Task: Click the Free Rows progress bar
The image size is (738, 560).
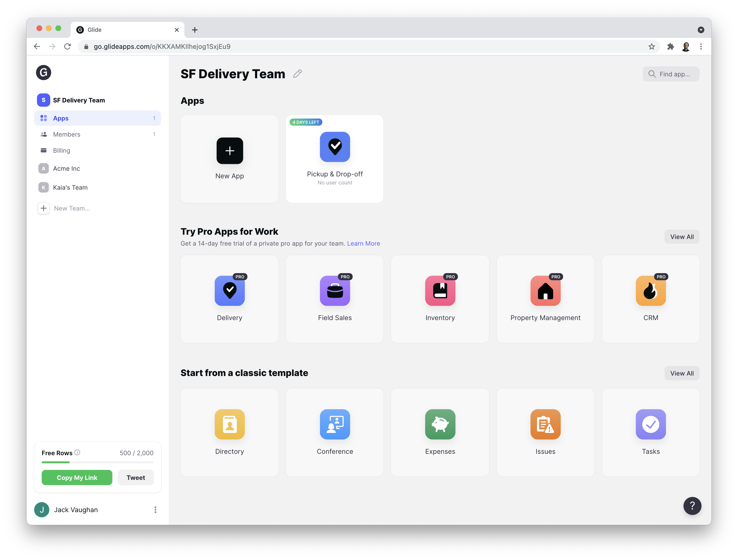Action: pyautogui.click(x=97, y=462)
